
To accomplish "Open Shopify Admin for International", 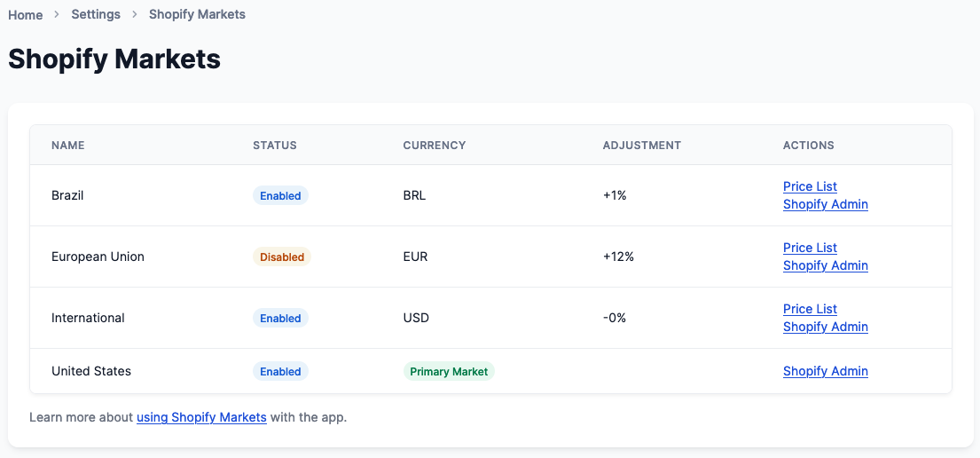I will point(826,327).
